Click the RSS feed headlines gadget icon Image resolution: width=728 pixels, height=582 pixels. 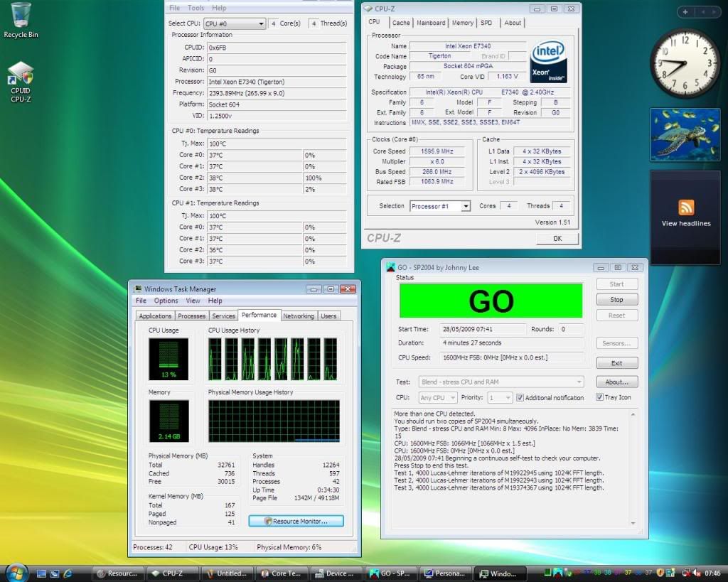[x=686, y=207]
